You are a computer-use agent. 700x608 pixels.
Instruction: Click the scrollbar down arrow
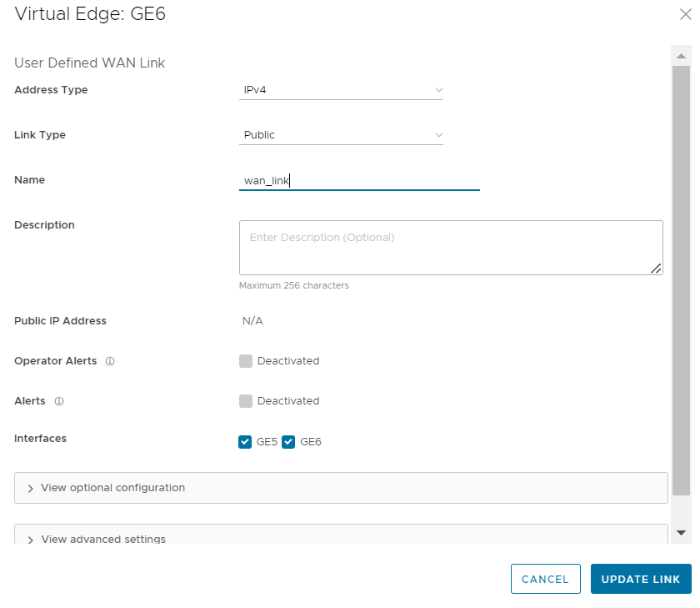pos(681,532)
